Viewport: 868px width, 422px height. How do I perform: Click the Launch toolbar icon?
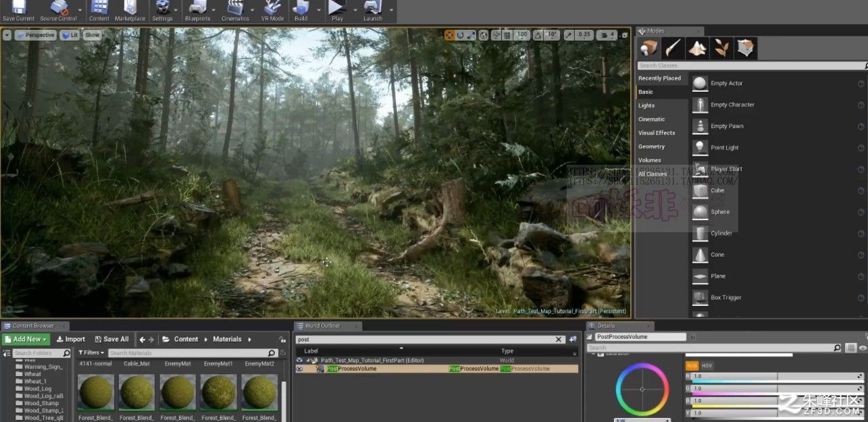[373, 7]
